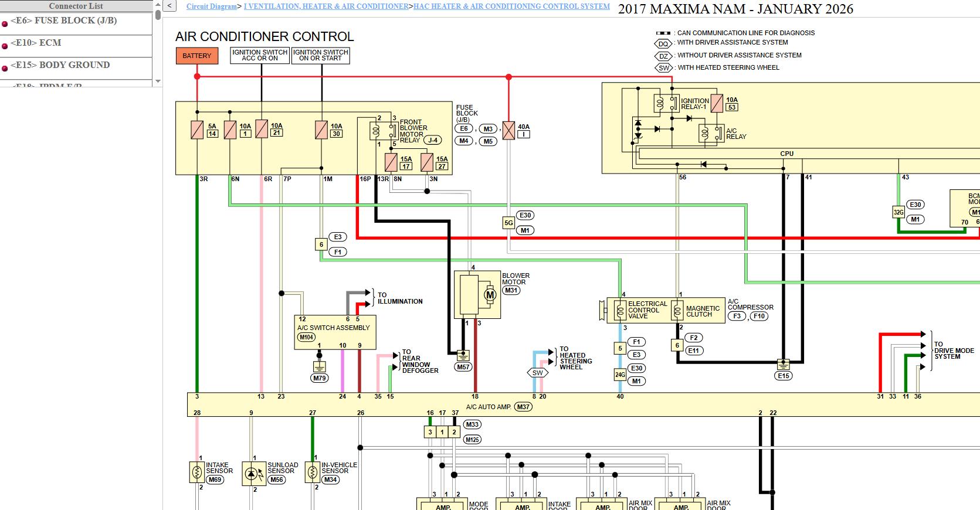
Task: Click the ignition relay-1 coil symbol
Action: tap(660, 104)
